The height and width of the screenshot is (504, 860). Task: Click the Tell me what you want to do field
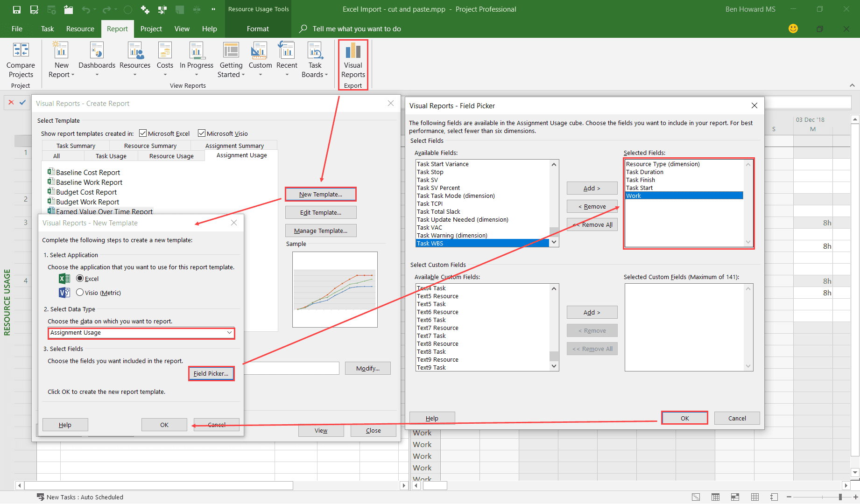357,28
